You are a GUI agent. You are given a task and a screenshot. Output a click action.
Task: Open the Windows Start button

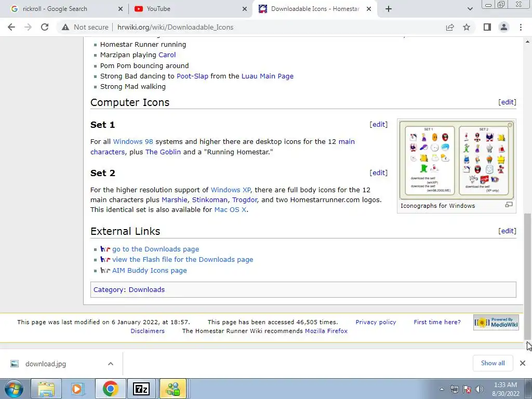click(x=14, y=389)
